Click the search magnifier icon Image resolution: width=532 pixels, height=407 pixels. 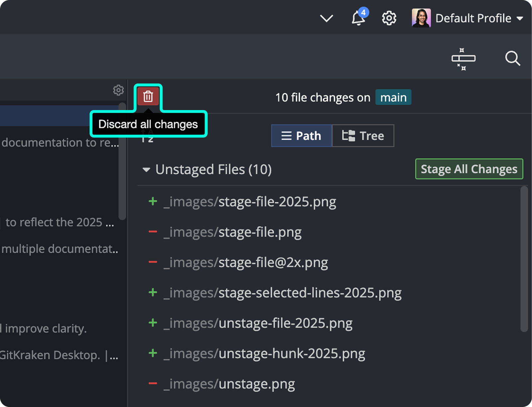point(512,59)
